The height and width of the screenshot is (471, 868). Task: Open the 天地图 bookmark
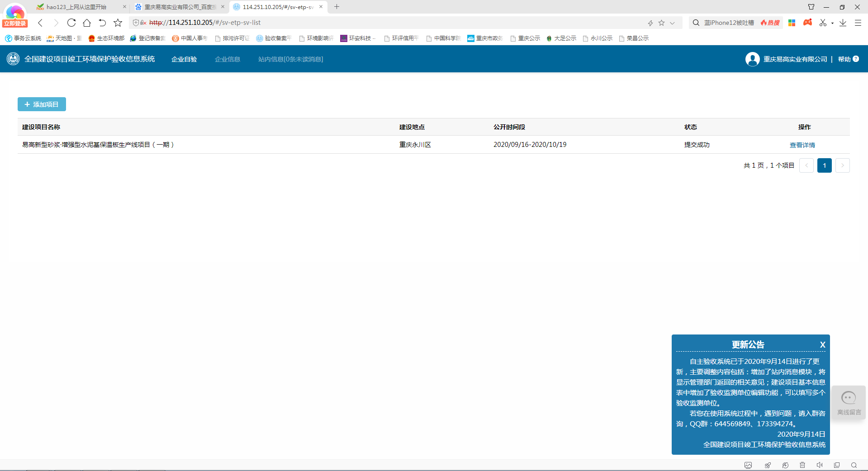(x=64, y=38)
